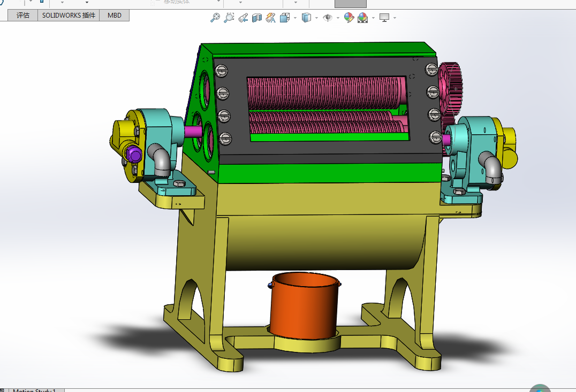This screenshot has height=392, width=576.
Task: Click the Zoom to Fit icon
Action: point(215,18)
